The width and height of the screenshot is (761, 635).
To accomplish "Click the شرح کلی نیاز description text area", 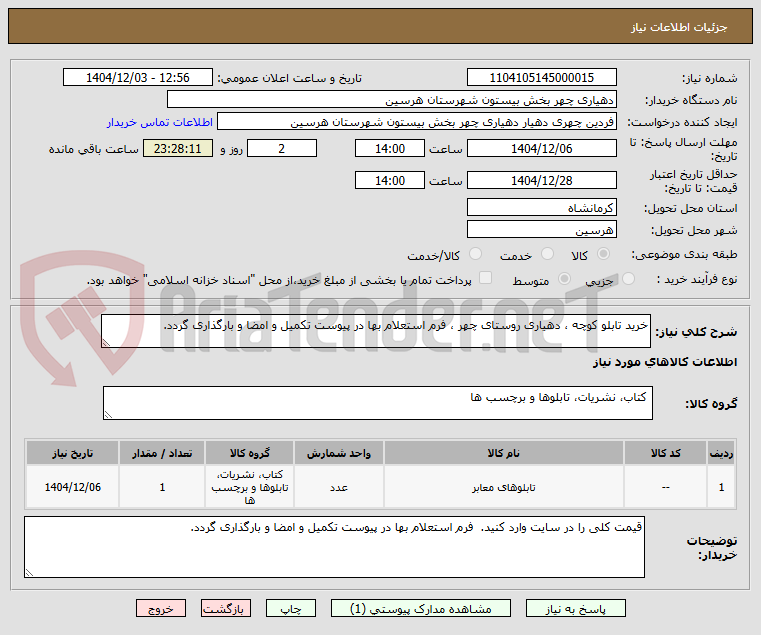I will click(376, 331).
